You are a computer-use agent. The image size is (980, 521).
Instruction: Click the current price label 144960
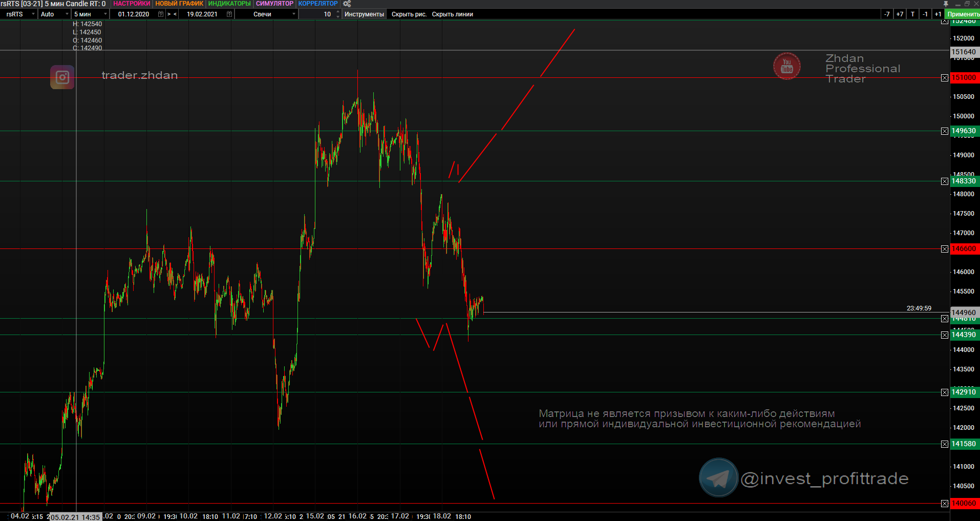click(x=965, y=312)
